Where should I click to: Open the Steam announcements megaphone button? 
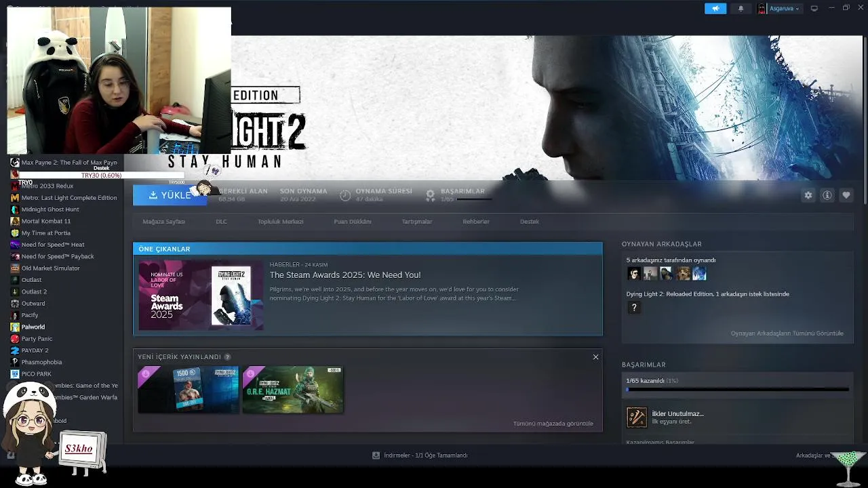pyautogui.click(x=715, y=8)
